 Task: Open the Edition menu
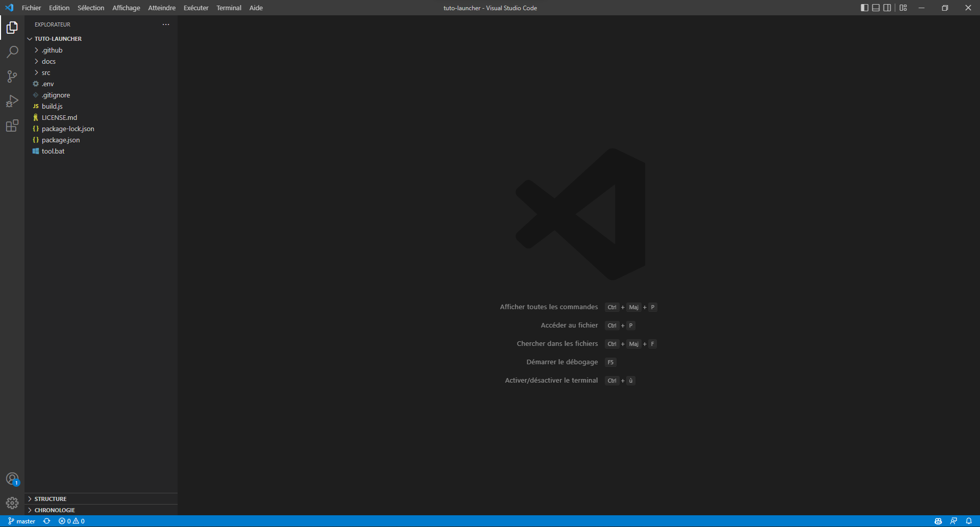[59, 8]
